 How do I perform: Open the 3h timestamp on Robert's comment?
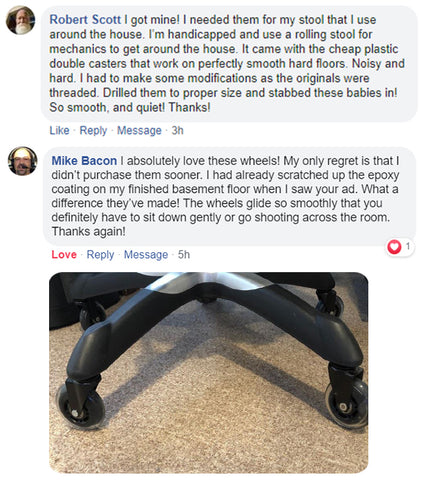pos(178,130)
